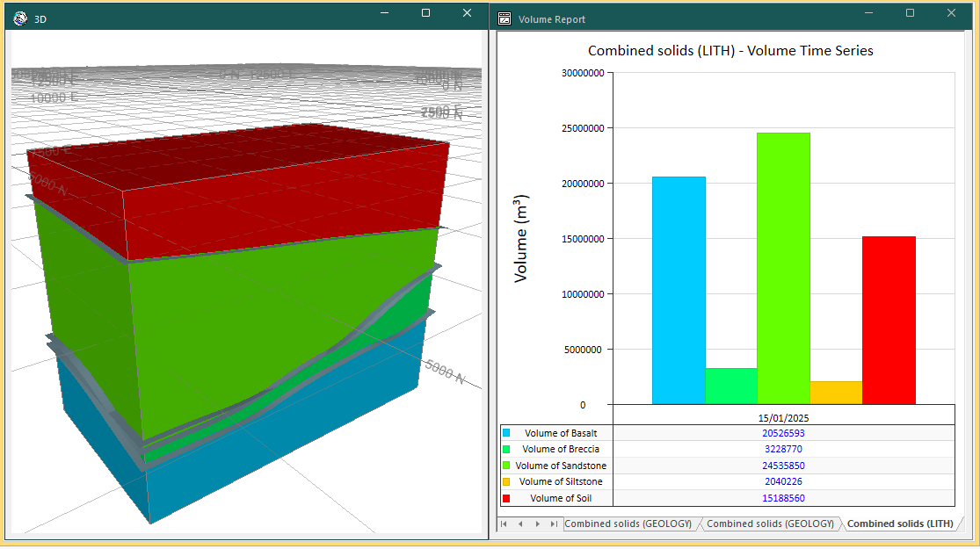Click the Basalt volume value 20526593
980x549 pixels.
pyautogui.click(x=783, y=433)
